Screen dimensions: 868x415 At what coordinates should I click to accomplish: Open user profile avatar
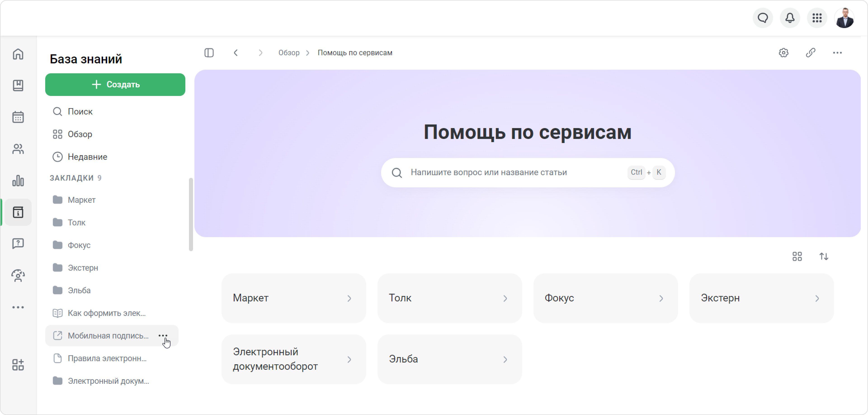844,18
